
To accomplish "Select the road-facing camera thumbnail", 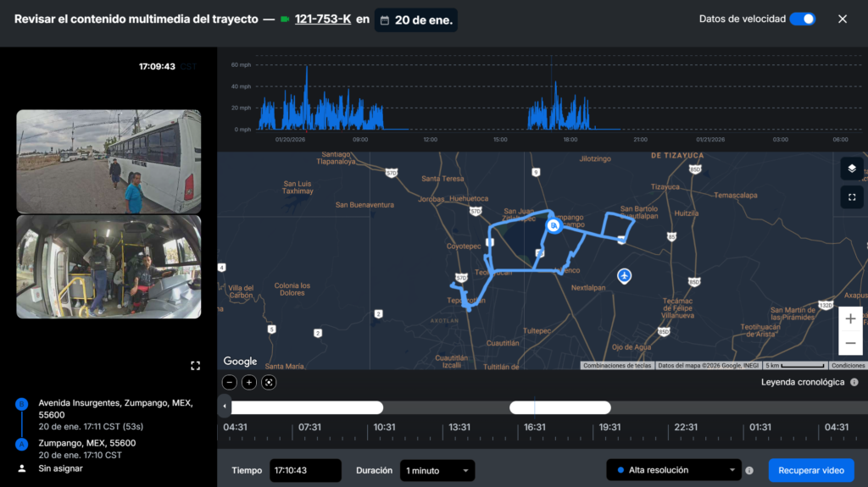I will click(x=108, y=161).
